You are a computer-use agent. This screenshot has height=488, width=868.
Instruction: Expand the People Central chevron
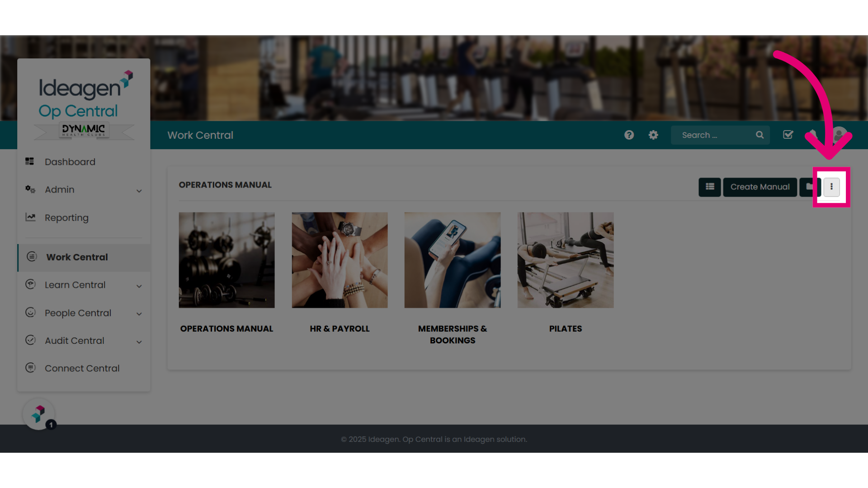[139, 314]
